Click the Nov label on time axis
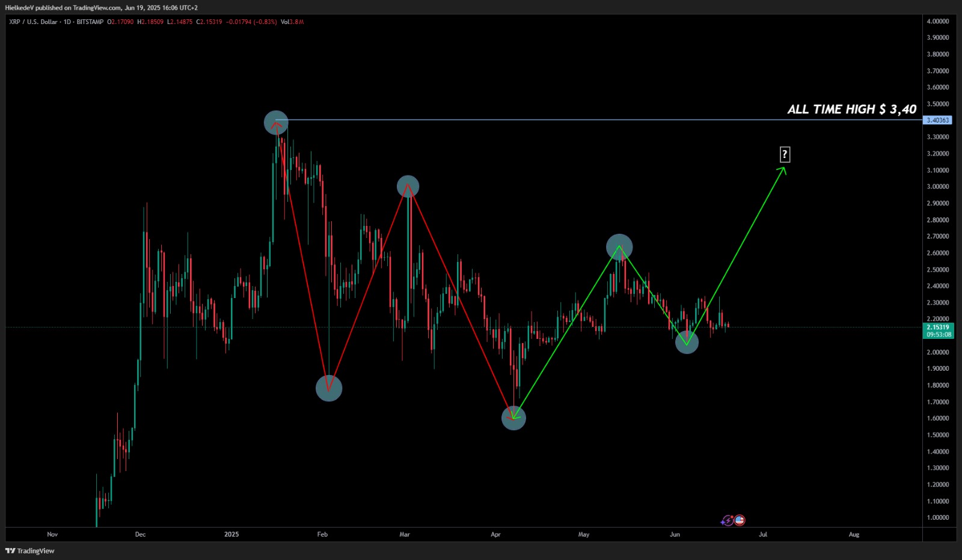Image resolution: width=962 pixels, height=560 pixels. click(52, 534)
